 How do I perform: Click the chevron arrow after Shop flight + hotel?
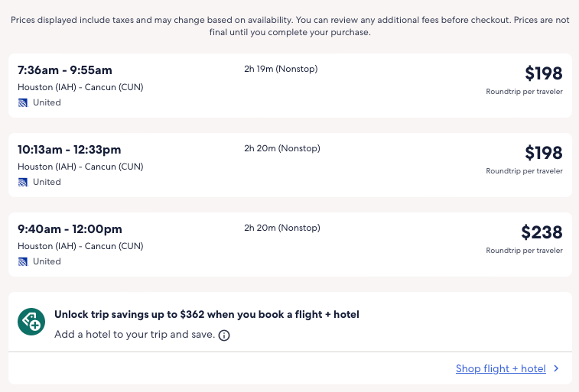click(x=556, y=369)
